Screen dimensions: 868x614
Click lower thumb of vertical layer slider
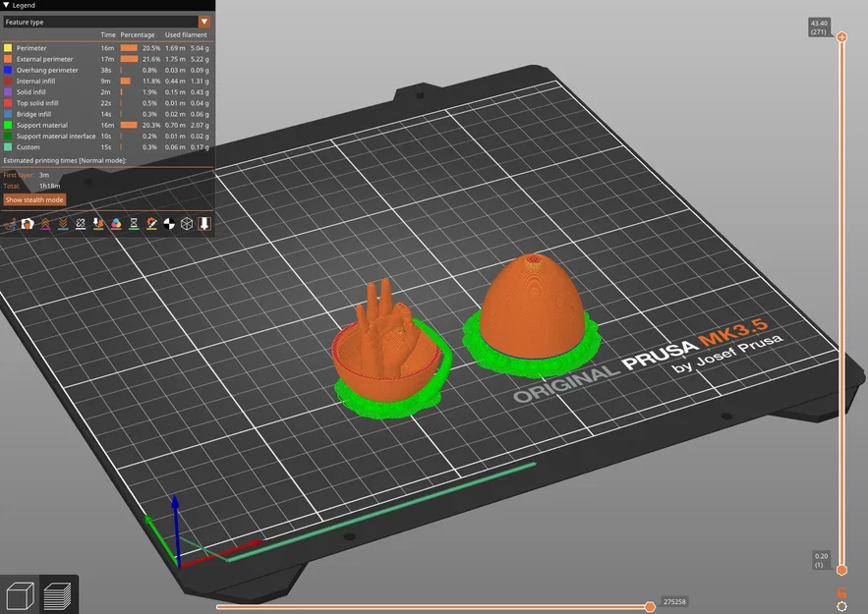(x=841, y=570)
